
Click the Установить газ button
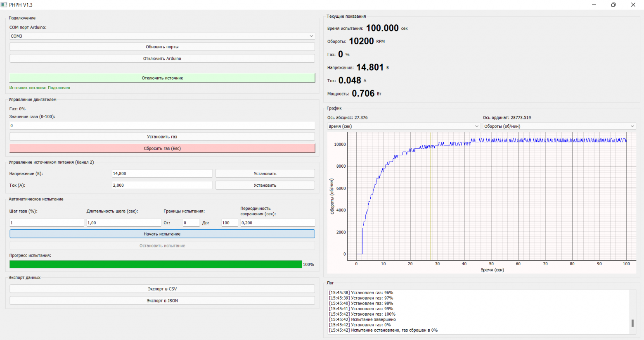click(x=162, y=137)
